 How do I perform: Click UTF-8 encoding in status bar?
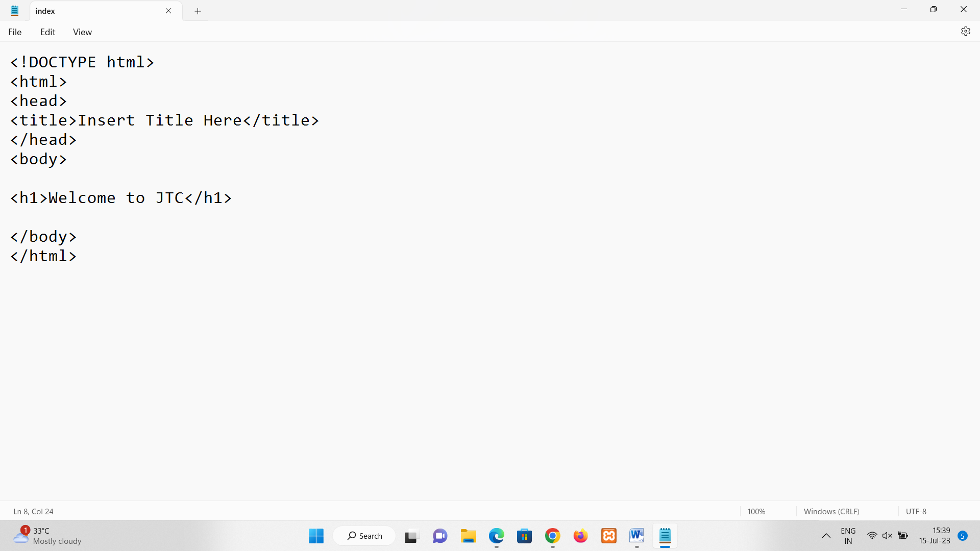click(916, 511)
